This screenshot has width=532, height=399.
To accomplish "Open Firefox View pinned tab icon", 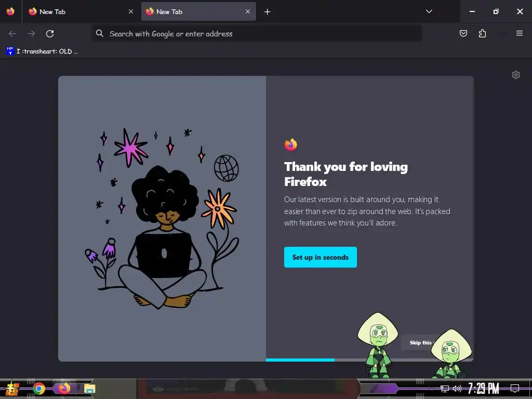I will click(10, 11).
